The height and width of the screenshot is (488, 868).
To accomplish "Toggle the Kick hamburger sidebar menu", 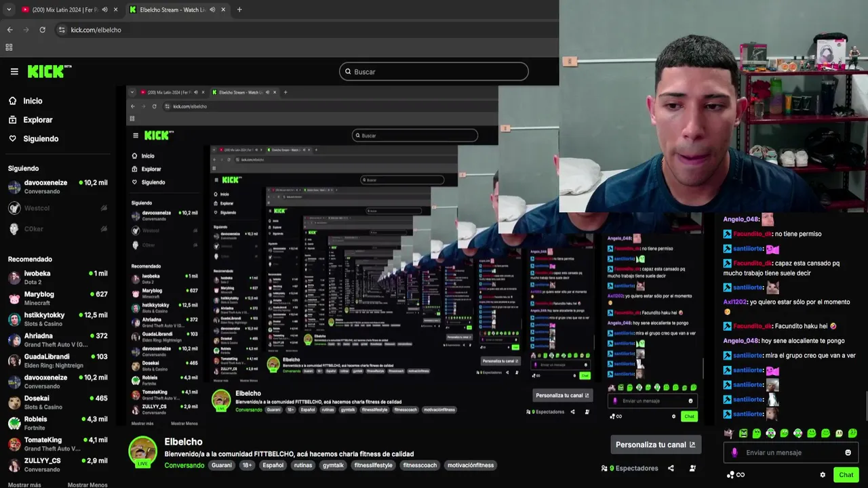I will coord(14,71).
